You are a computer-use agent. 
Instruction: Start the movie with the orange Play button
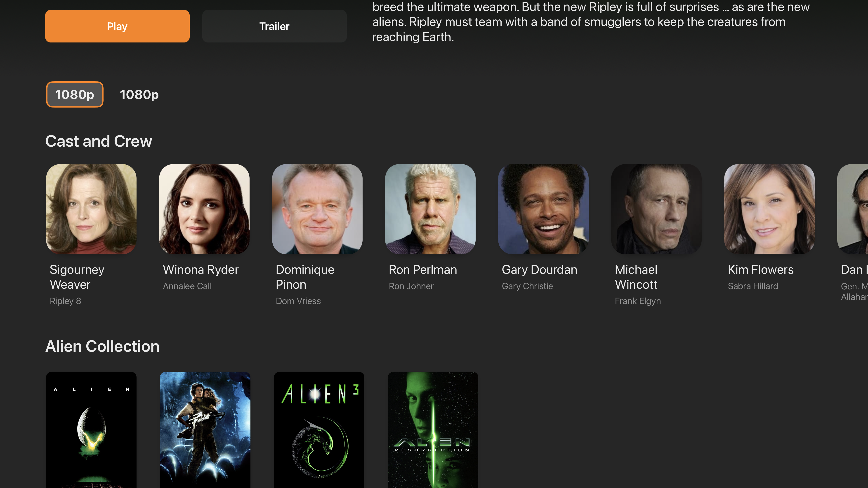(x=117, y=26)
